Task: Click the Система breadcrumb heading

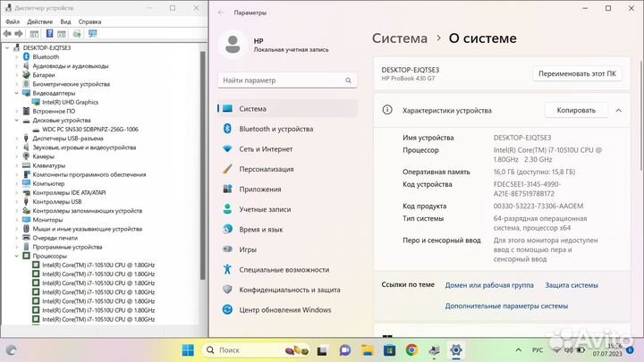Action: tap(400, 38)
